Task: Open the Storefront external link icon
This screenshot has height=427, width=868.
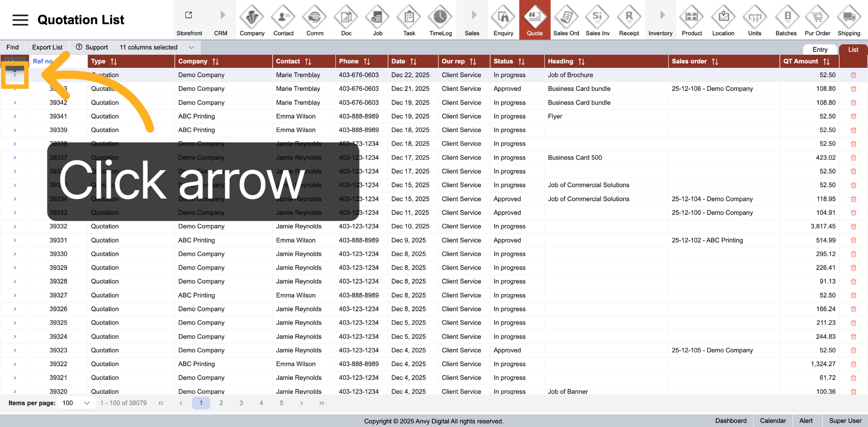Action: coord(189,15)
